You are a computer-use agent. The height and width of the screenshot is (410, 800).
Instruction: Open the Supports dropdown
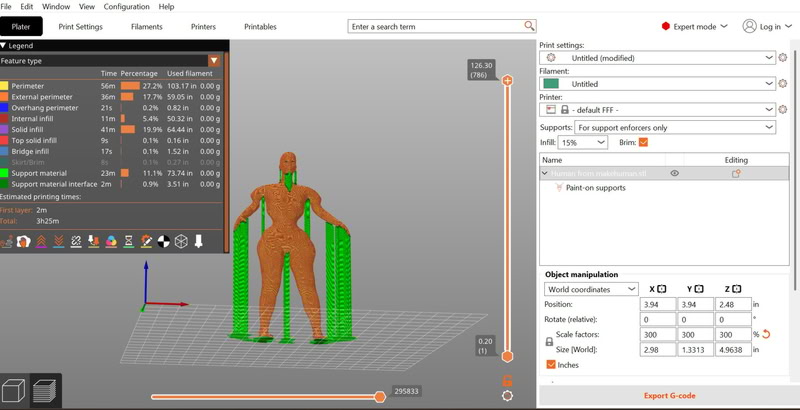coord(676,127)
